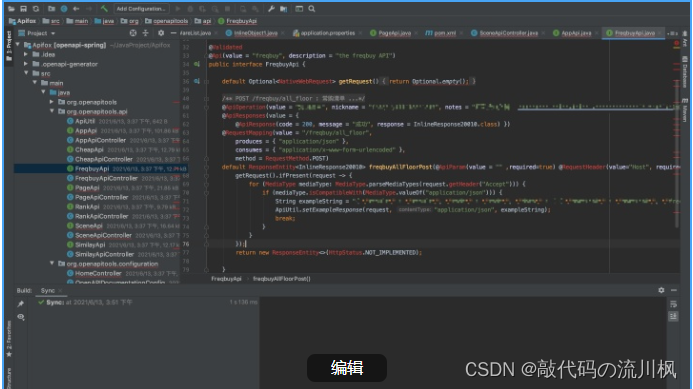
Task: Locate opened file with target icon in Project panel
Action: click(133, 33)
